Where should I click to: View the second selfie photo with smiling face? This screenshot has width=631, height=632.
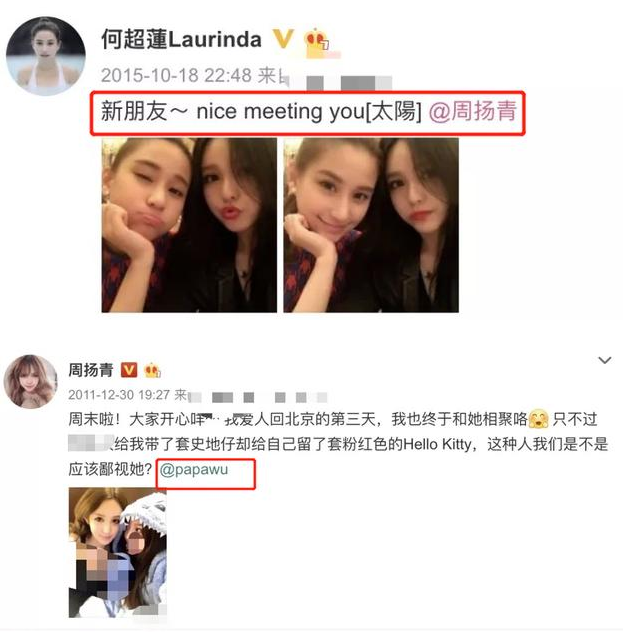point(371,225)
